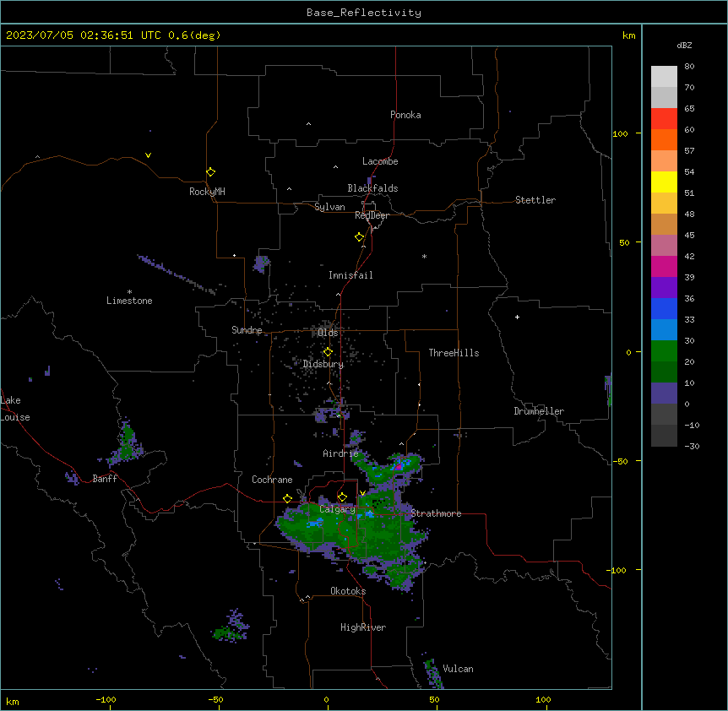Image resolution: width=728 pixels, height=711 pixels.
Task: Click the Cochrane town label
Action: point(272,480)
